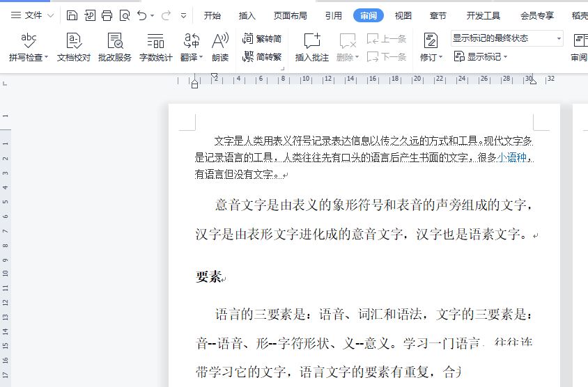
Task: Open the 文件 menu
Action: [32, 15]
